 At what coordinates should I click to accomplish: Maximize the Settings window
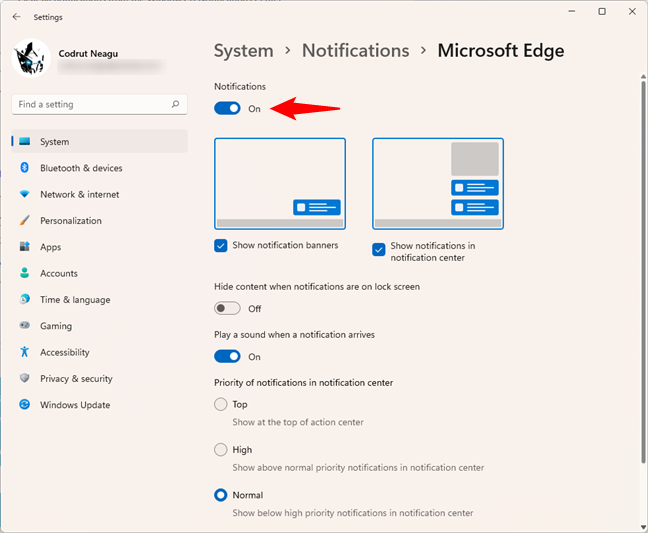602,12
